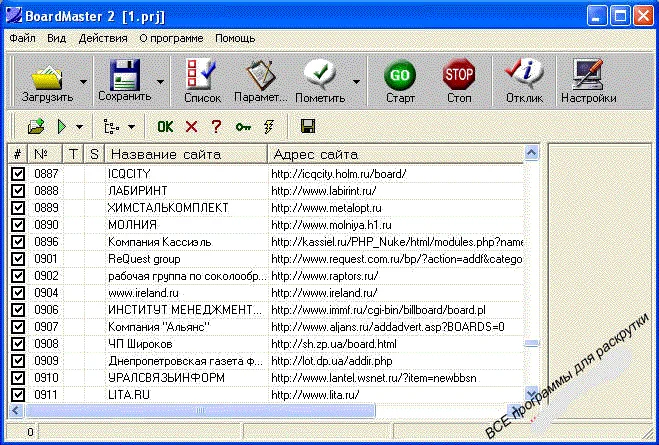Click the small open-folder icon in second toolbar

pyautogui.click(x=36, y=126)
